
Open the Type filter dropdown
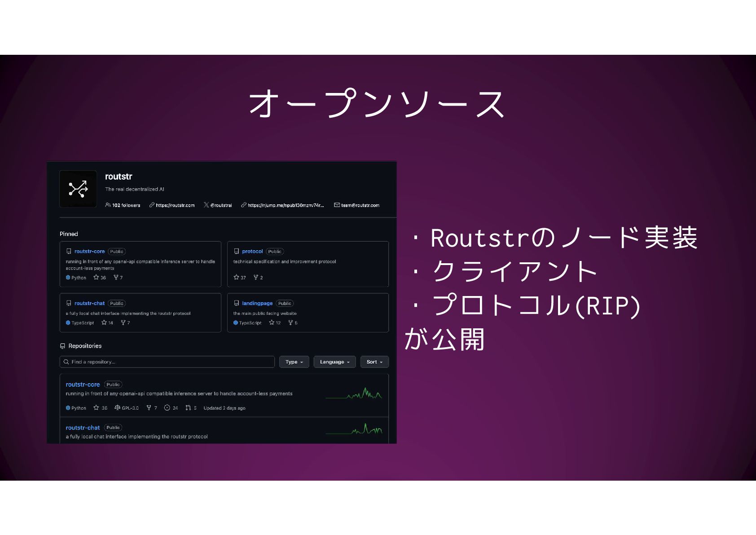[x=294, y=362]
